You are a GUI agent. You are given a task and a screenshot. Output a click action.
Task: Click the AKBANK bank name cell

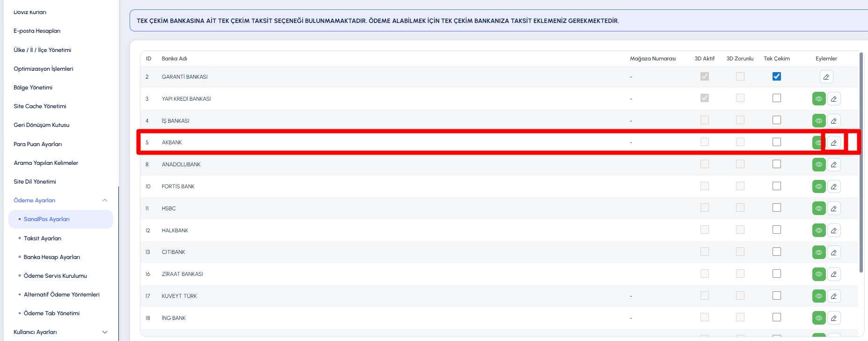click(x=172, y=142)
